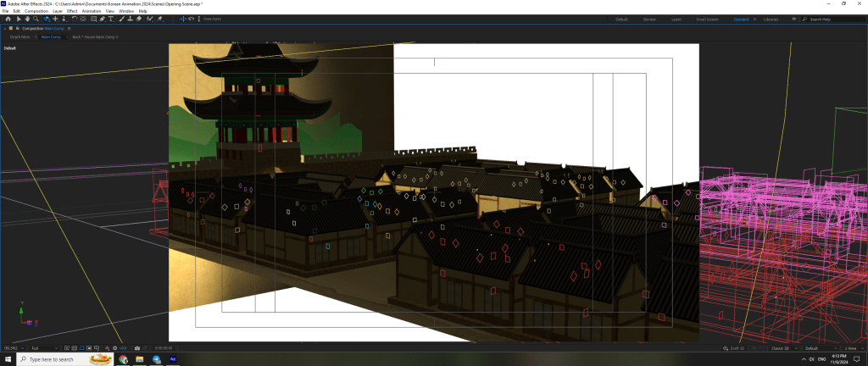The height and width of the screenshot is (366, 868).
Task: Open the Composition menu
Action: click(36, 11)
